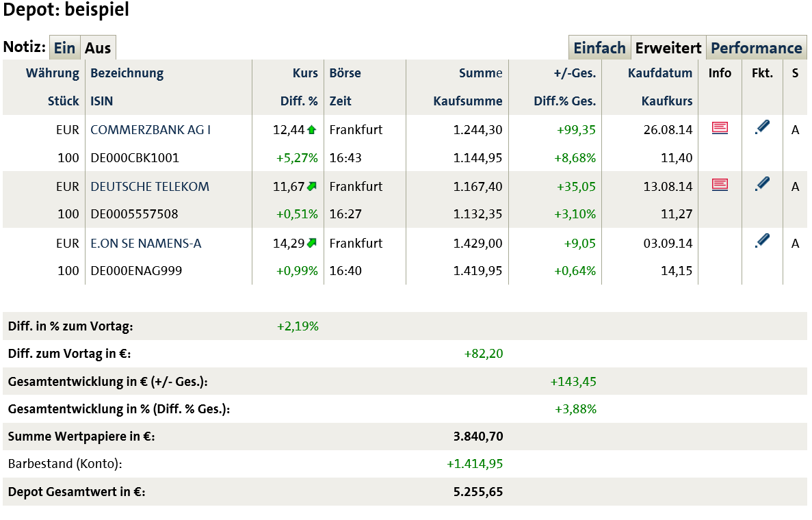
Task: Click the edit pen icon for COMMERZBANK AG I
Action: [x=761, y=127]
